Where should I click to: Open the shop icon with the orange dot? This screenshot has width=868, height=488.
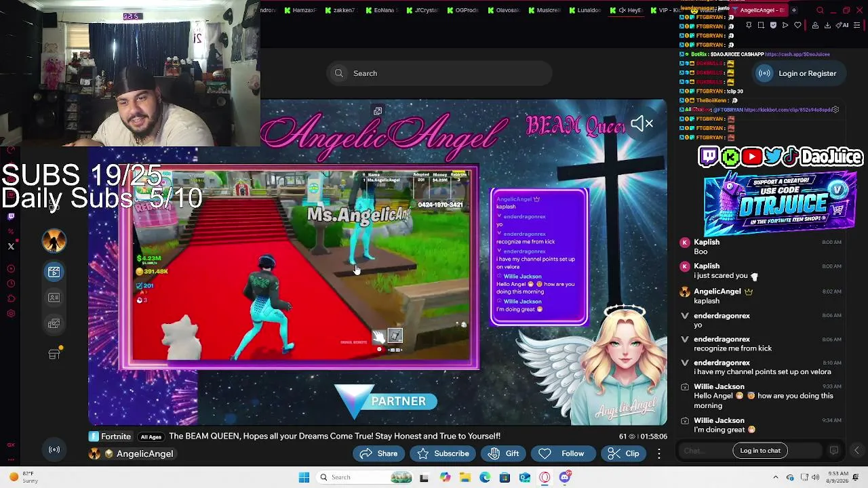[54, 354]
